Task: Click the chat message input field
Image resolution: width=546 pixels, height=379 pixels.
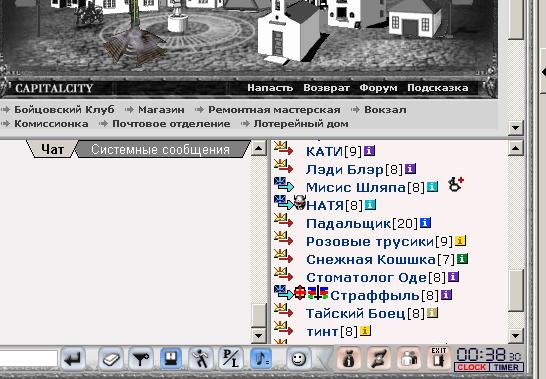Action: (28, 359)
